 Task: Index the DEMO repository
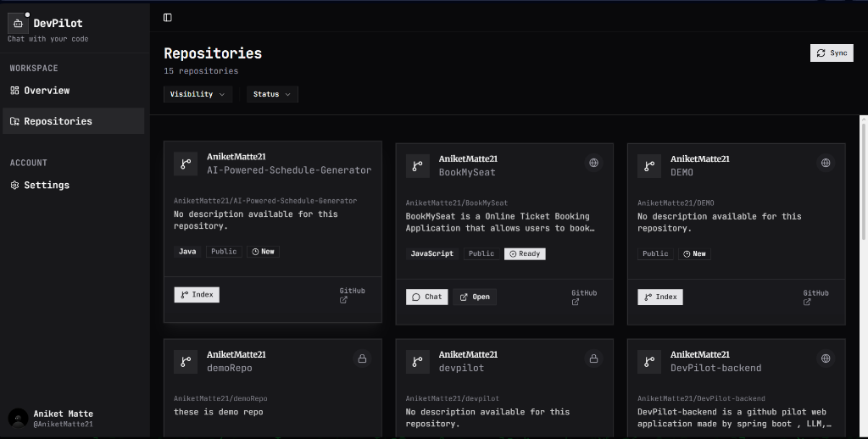660,297
